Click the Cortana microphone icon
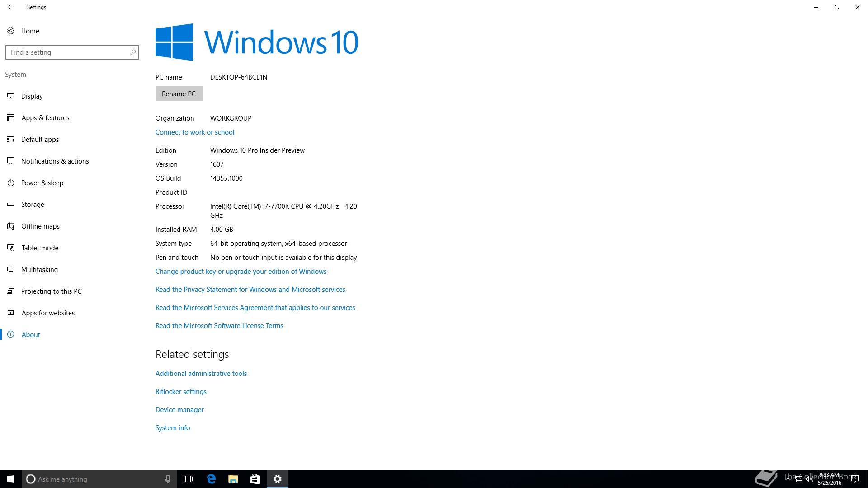Image resolution: width=868 pixels, height=488 pixels. coord(168,479)
